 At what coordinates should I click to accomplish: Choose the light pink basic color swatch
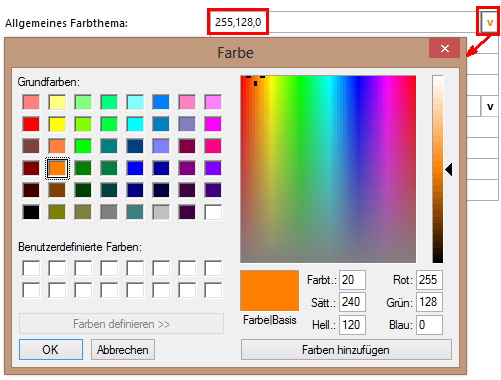point(187,102)
